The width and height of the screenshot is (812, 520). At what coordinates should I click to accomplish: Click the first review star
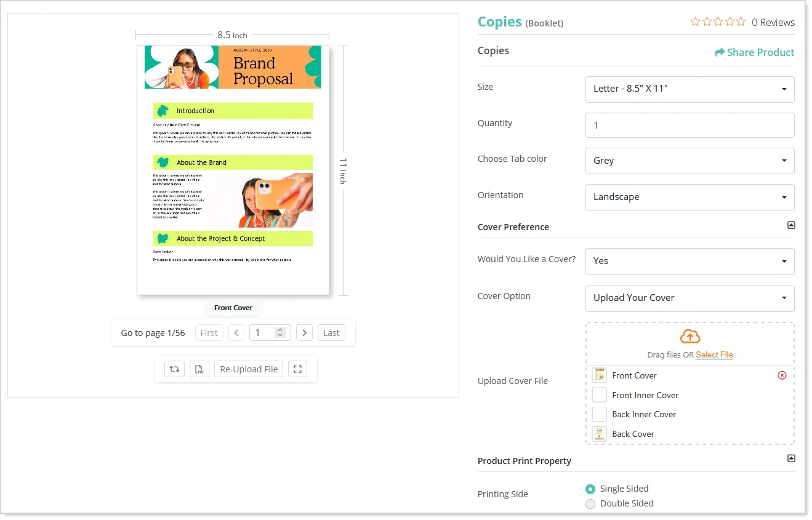[696, 22]
